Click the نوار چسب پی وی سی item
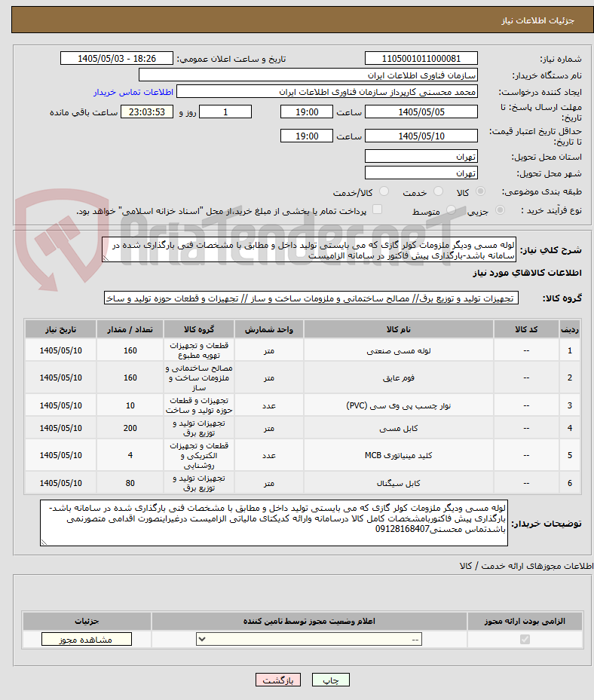594x700 pixels. 398,405
